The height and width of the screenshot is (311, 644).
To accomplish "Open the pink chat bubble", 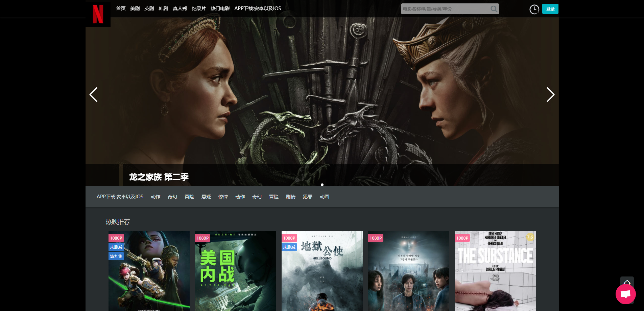I will [x=625, y=294].
